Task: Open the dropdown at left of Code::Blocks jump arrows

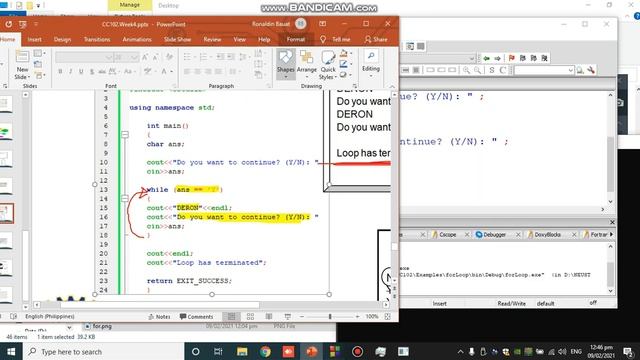Action: [x=472, y=58]
